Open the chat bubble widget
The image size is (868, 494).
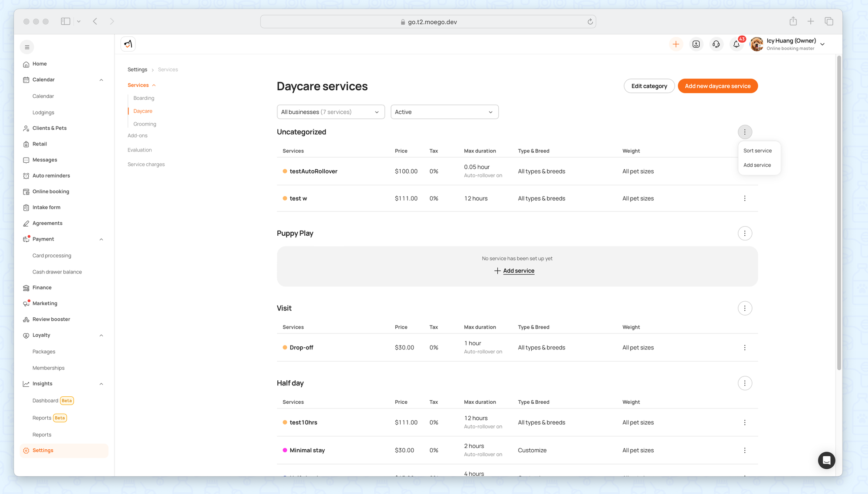tap(826, 460)
